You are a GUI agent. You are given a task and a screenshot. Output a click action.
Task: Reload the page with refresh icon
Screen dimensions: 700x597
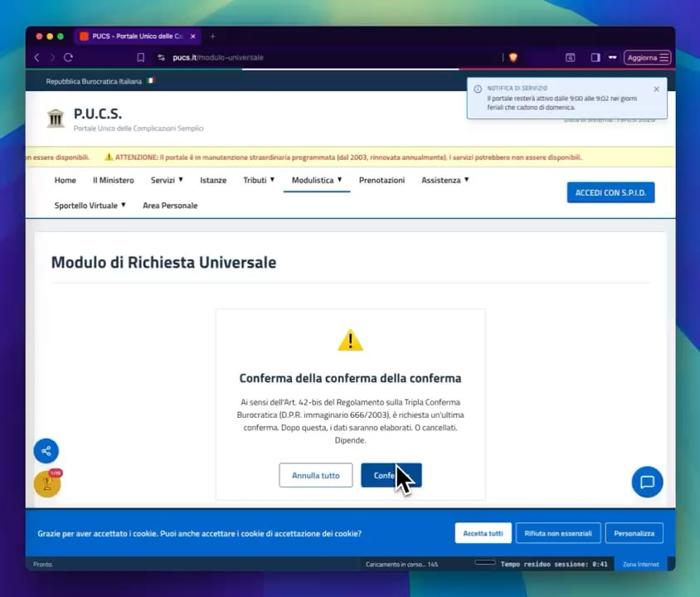click(68, 57)
